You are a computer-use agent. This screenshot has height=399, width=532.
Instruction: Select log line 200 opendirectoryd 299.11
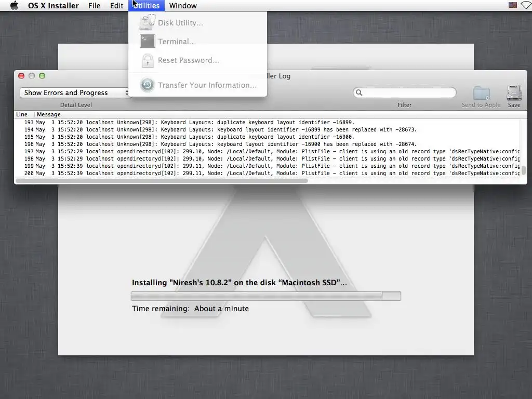[267, 174]
